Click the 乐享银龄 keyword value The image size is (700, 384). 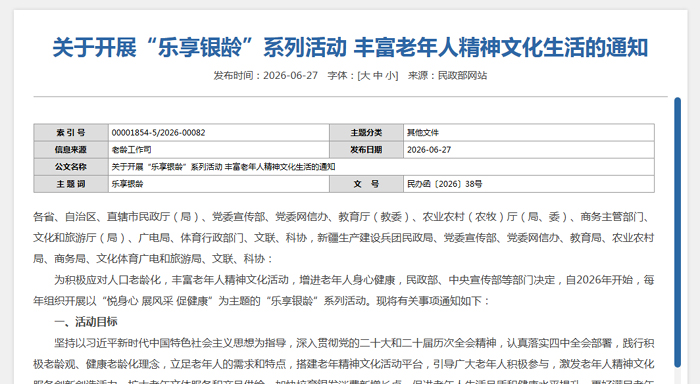127,184
